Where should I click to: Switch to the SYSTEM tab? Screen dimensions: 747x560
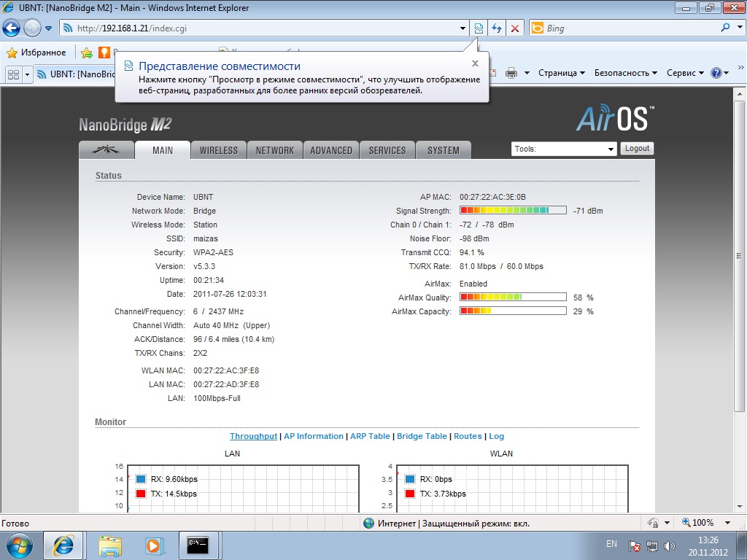[444, 150]
